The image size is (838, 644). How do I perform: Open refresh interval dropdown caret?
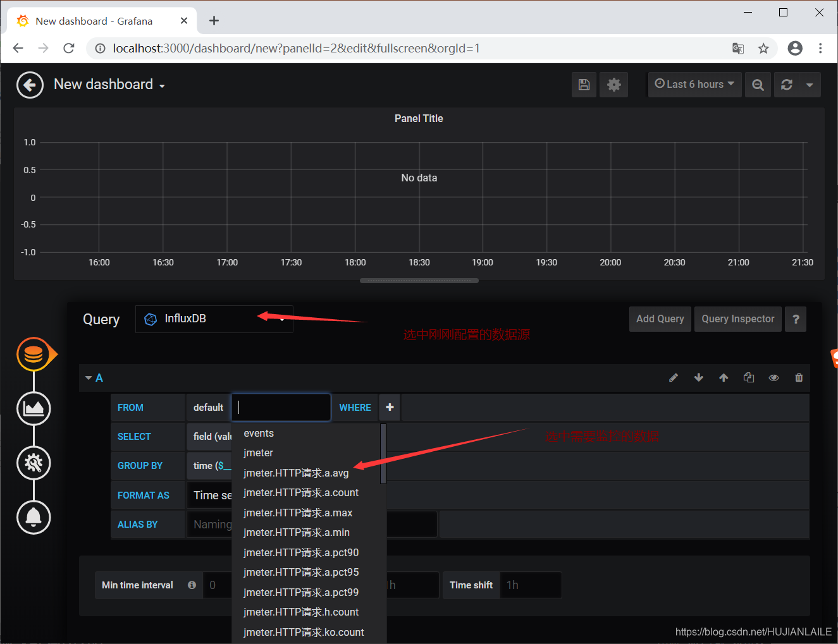coord(810,85)
